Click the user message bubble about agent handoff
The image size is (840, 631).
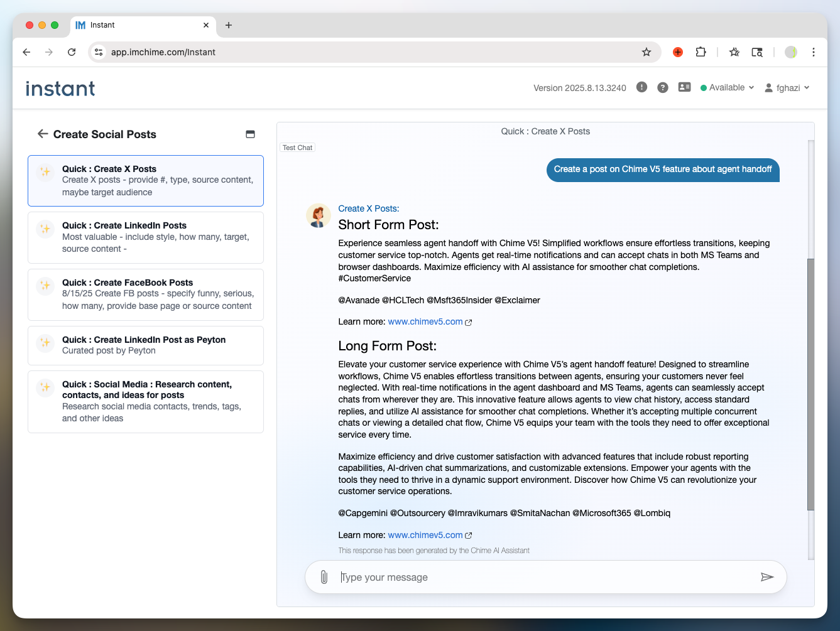point(663,170)
